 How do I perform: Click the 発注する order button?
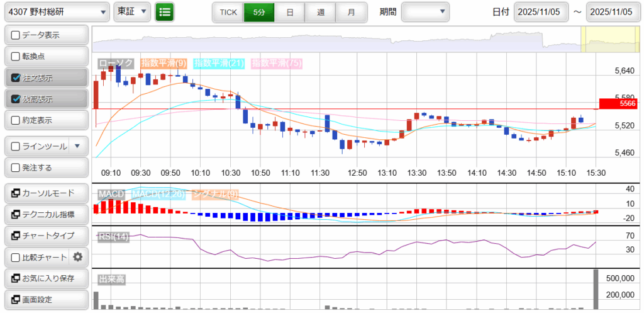click(x=46, y=168)
